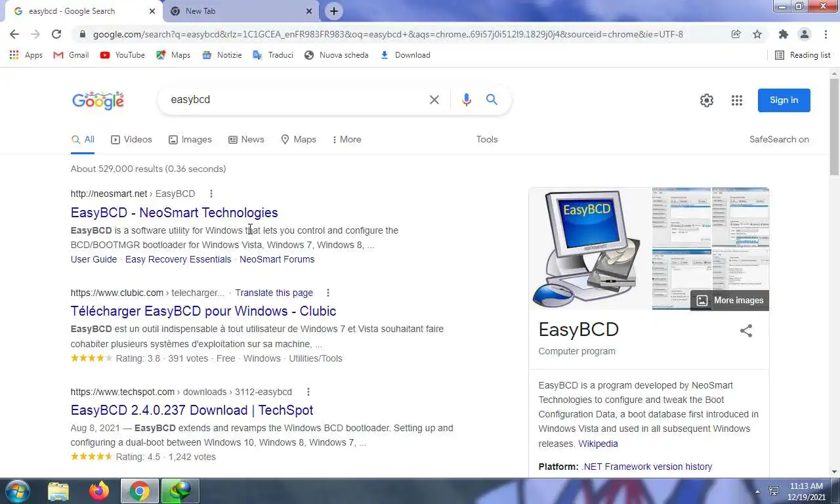Open .NET Framework version history link

(646, 467)
